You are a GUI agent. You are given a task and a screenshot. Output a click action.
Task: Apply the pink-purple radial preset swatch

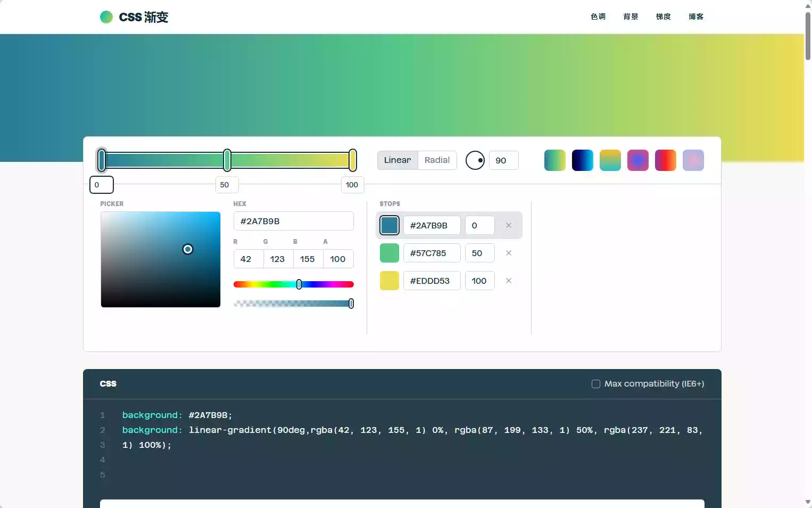point(638,160)
